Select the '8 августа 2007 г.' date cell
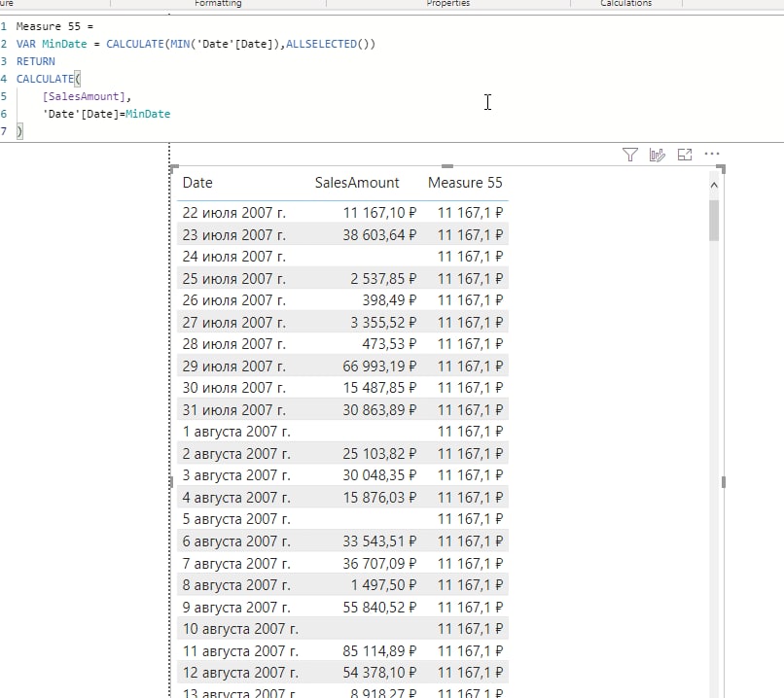784x698 pixels. coord(236,585)
